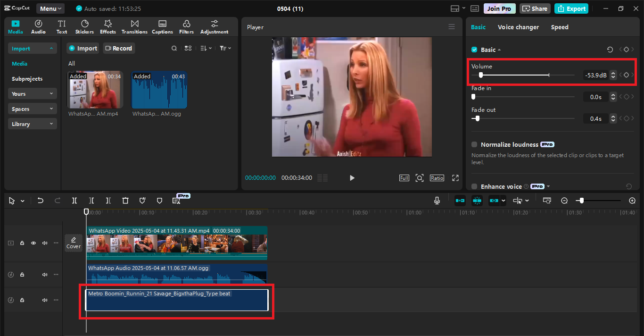
Task: Toggle clip linkage button
Action: point(494,201)
